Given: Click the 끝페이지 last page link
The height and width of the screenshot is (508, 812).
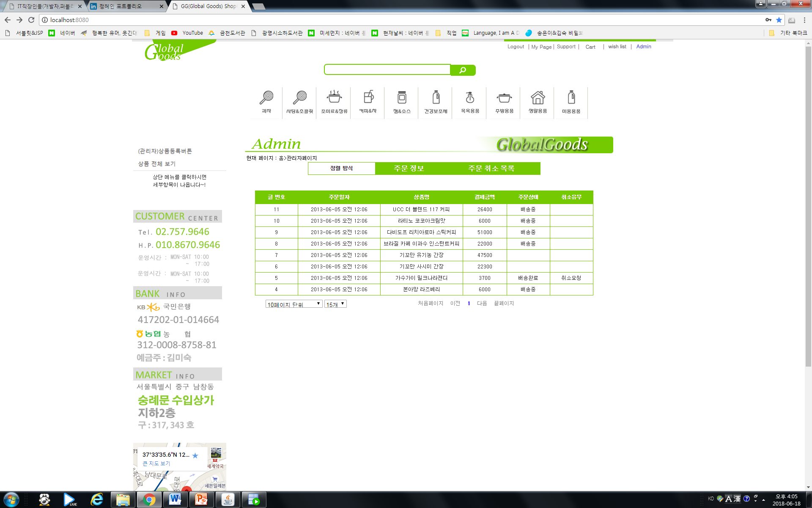Looking at the screenshot, I should pyautogui.click(x=504, y=304).
